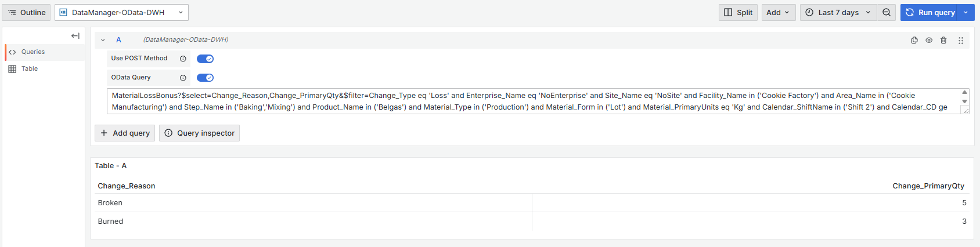Open the DataManager-OData-DWH data source dropdown
980x247 pixels.
tap(121, 13)
